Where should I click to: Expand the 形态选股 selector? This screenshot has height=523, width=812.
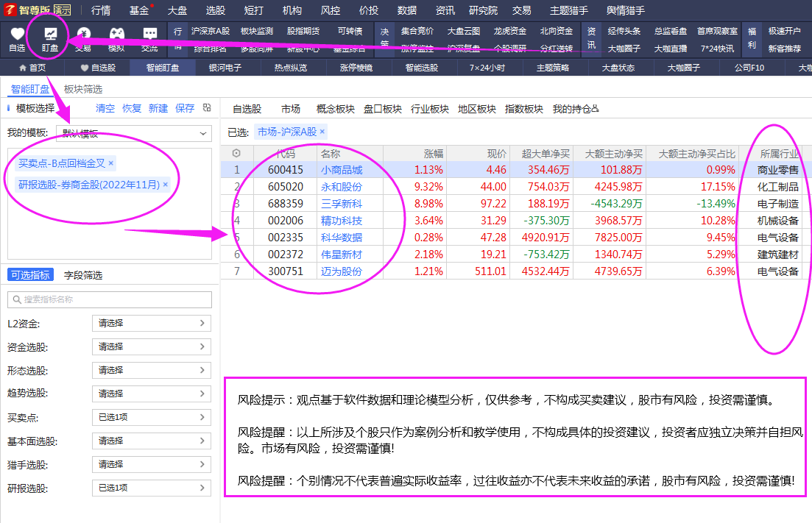pos(151,371)
